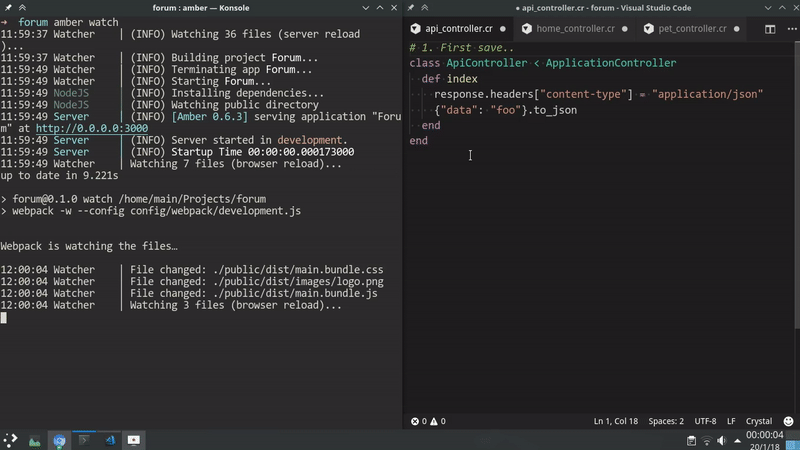Click the "def index" line in editor

tap(449, 79)
